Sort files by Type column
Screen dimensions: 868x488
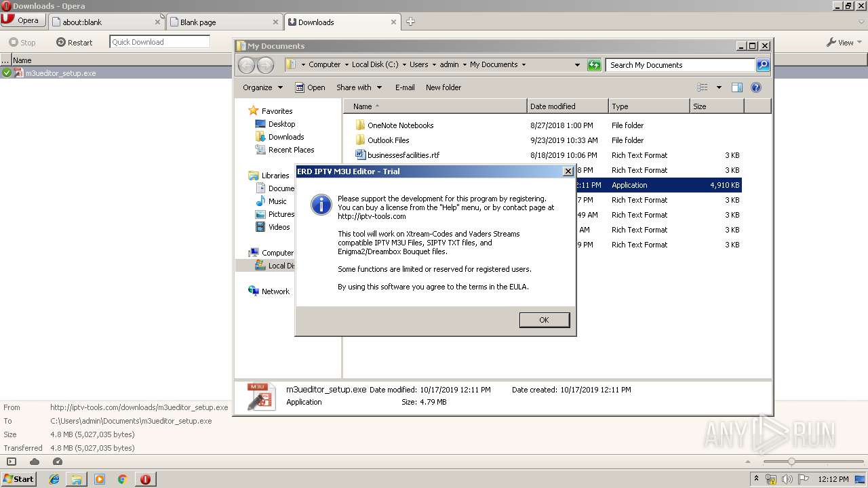[648, 106]
